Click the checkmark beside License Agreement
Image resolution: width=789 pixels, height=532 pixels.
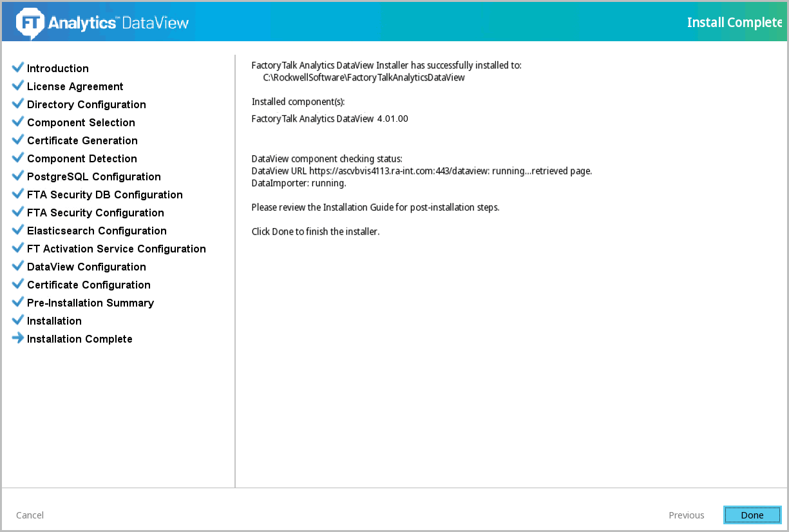pos(18,86)
